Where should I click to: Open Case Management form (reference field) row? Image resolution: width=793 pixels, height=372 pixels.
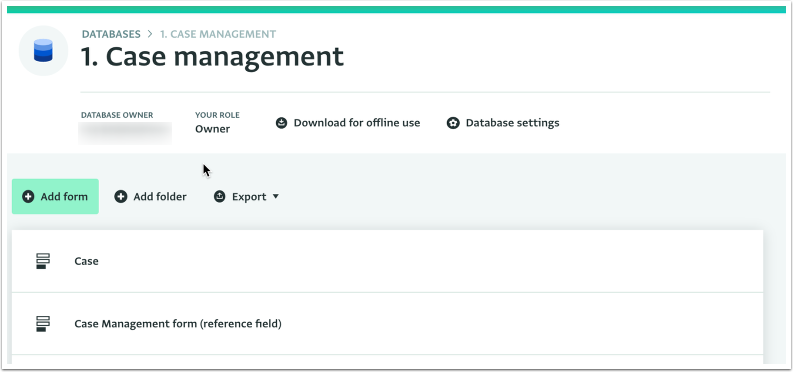(x=387, y=323)
